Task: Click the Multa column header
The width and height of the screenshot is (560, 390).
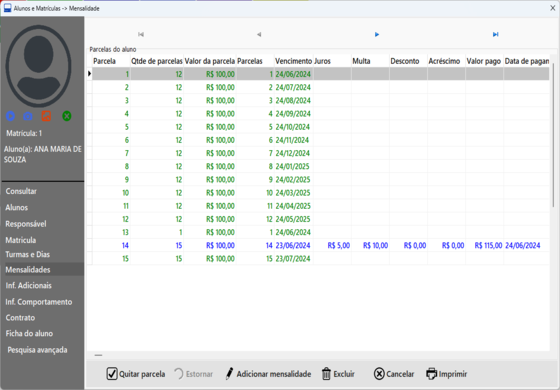Action: pyautogui.click(x=370, y=61)
